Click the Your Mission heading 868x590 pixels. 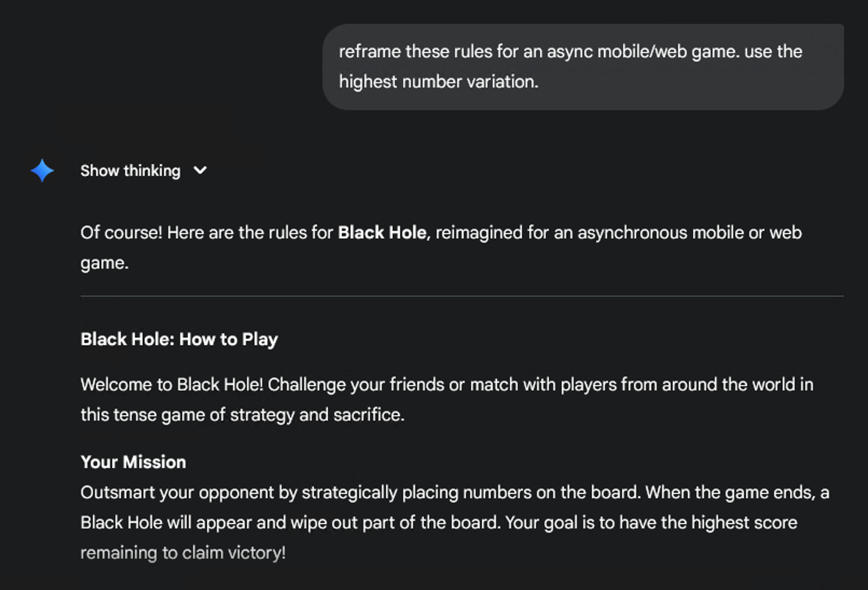pyautogui.click(x=133, y=462)
